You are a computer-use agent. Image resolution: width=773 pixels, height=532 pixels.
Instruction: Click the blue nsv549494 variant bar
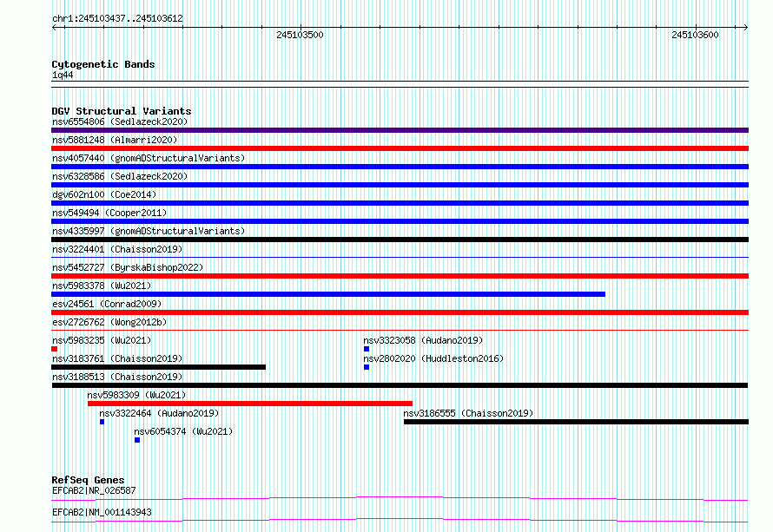(400, 221)
